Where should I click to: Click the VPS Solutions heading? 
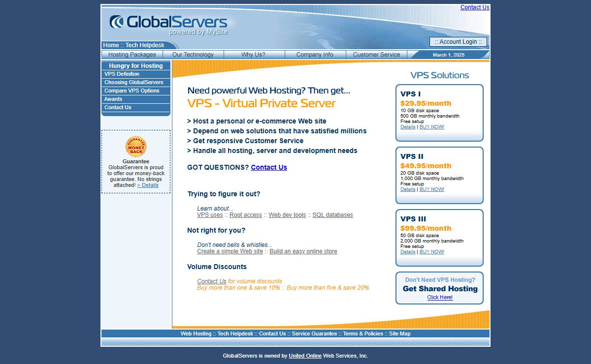pyautogui.click(x=440, y=75)
